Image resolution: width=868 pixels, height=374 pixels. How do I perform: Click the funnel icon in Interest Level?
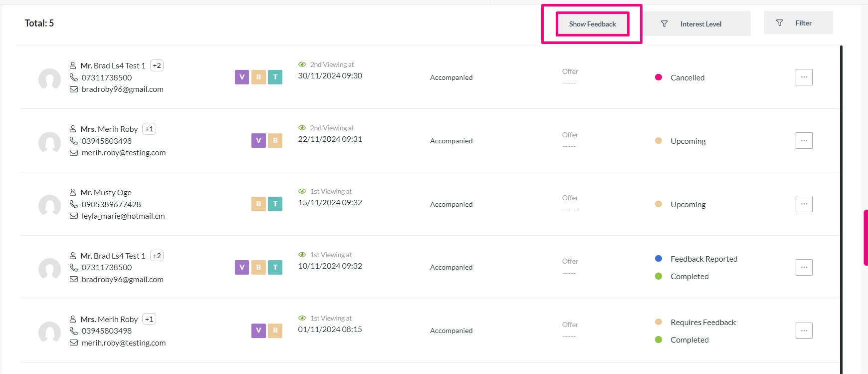tap(664, 24)
